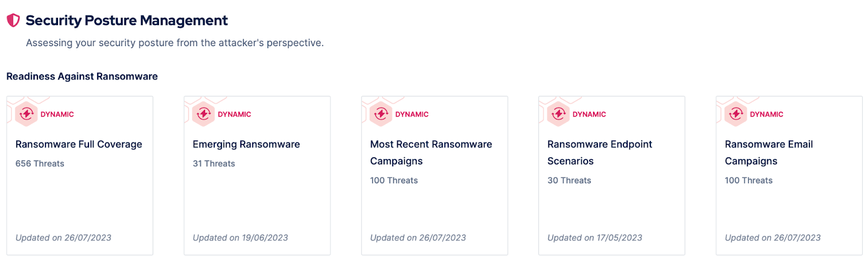Select the 31 Threats count text
Screen dimensions: 868x261
[214, 164]
